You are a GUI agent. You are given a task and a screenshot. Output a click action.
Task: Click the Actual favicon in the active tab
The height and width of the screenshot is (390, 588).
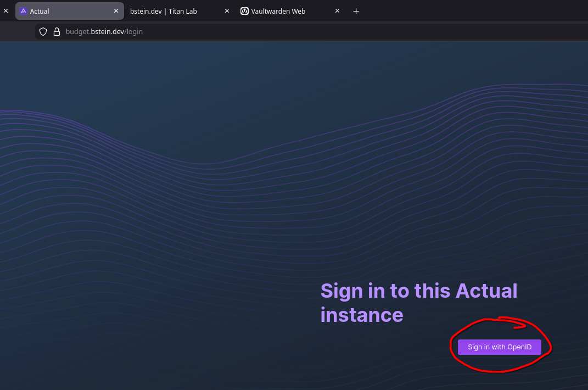coord(24,11)
